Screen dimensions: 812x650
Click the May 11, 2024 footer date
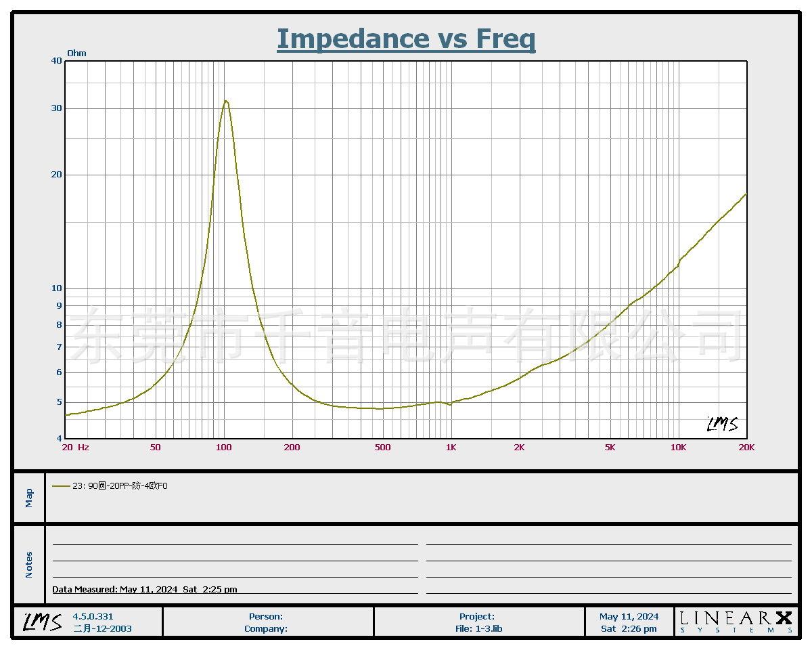[x=629, y=616]
